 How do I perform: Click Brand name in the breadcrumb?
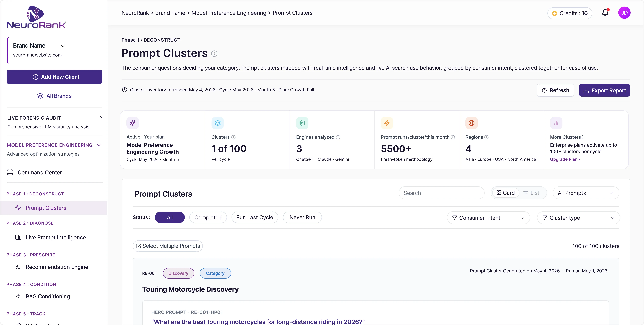pyautogui.click(x=170, y=13)
